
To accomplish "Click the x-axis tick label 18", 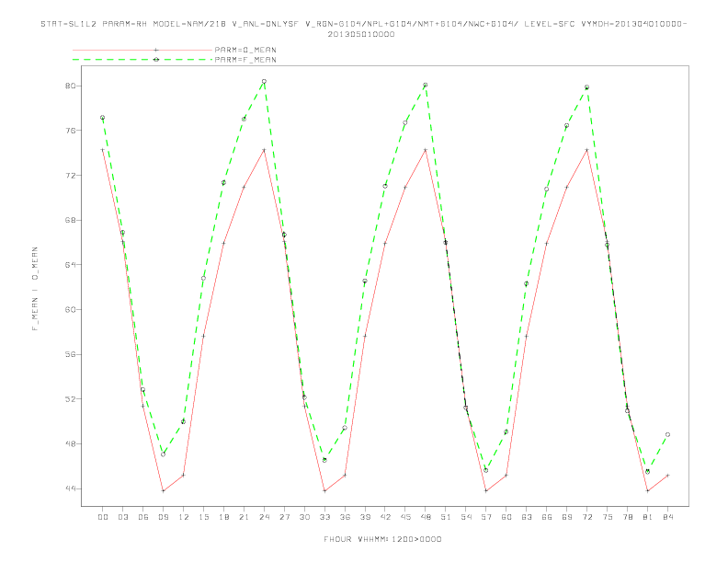I will click(223, 517).
